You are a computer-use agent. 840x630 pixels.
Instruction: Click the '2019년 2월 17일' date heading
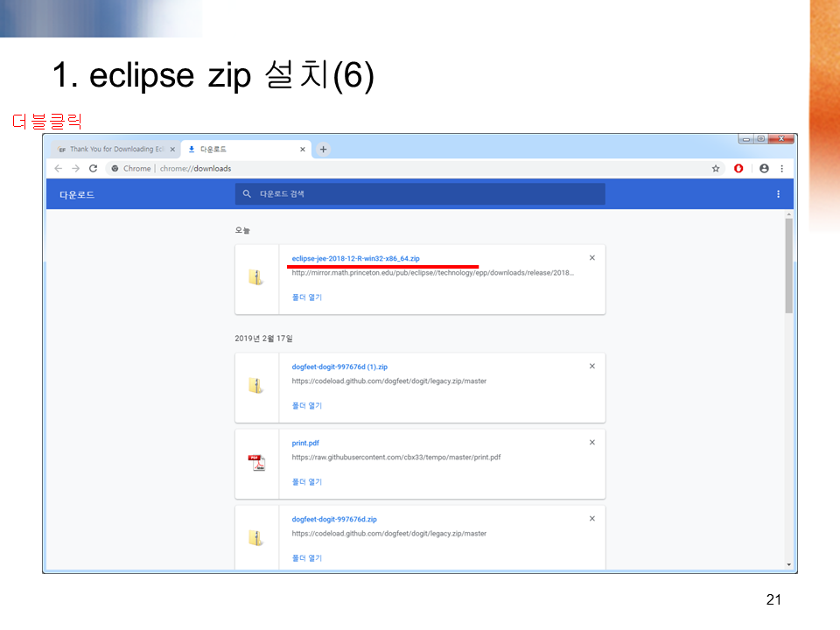[x=263, y=338]
